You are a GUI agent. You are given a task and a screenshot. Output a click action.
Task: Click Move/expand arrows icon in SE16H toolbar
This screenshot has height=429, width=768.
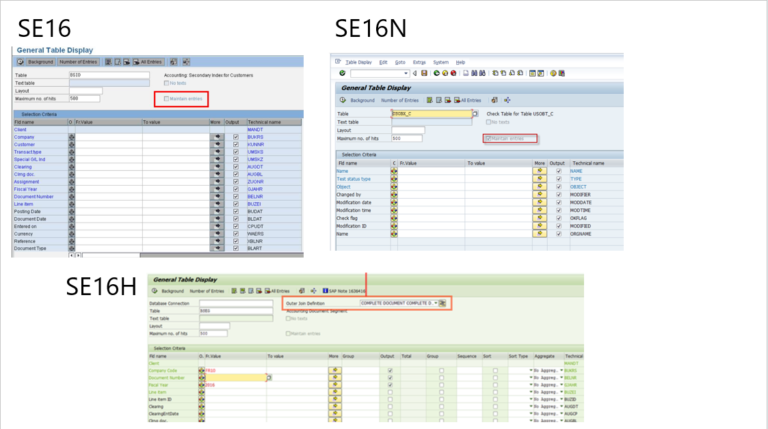pos(313,291)
